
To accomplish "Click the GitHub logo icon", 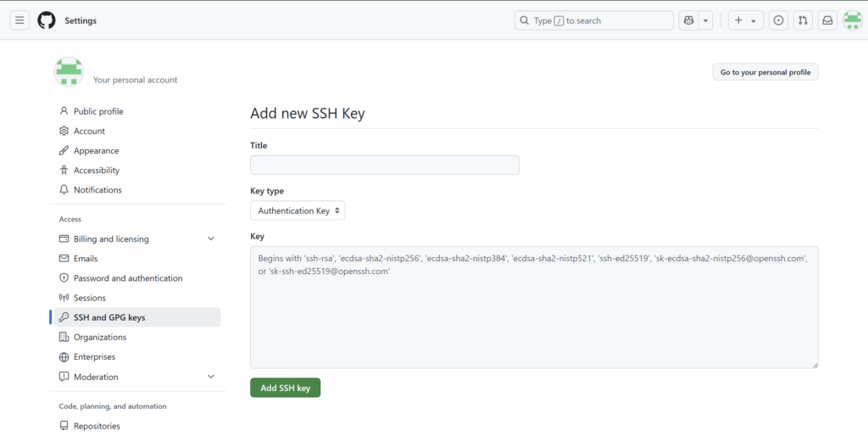I will 47,20.
